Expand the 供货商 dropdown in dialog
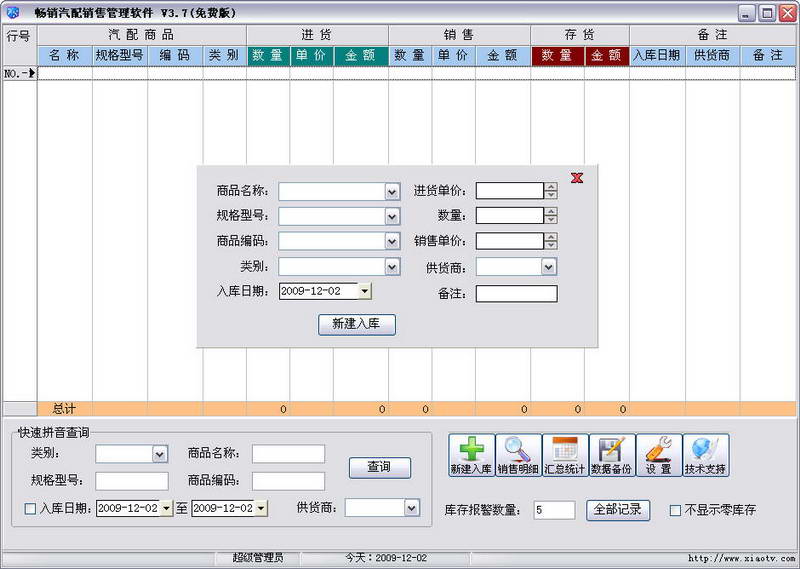The height and width of the screenshot is (569, 800). point(548,267)
